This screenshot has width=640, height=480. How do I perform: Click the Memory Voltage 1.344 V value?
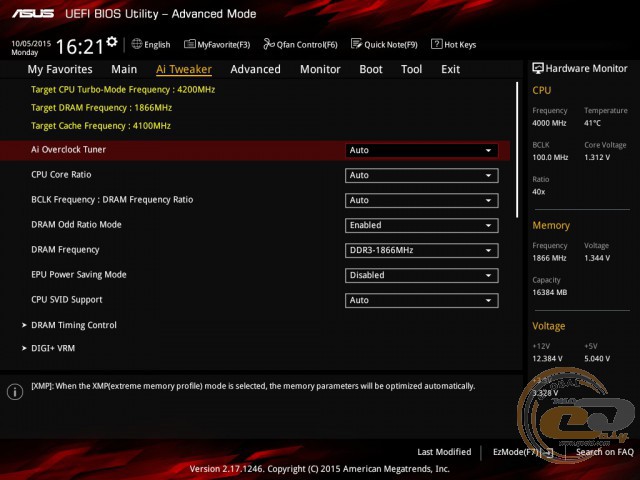pos(597,258)
